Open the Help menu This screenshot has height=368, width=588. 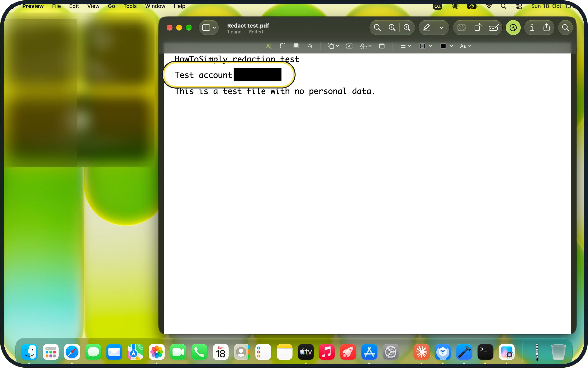(179, 6)
